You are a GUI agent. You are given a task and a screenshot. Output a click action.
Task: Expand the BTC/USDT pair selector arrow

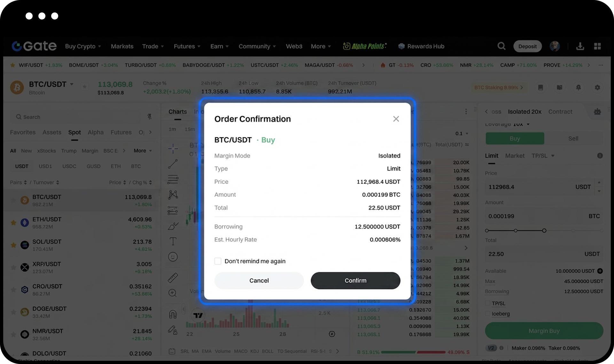click(x=72, y=84)
